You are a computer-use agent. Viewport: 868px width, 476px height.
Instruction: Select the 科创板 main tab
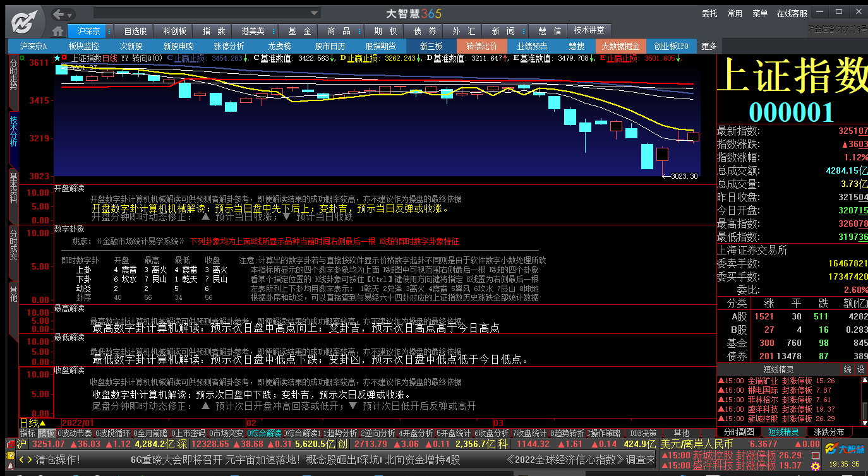pyautogui.click(x=174, y=31)
